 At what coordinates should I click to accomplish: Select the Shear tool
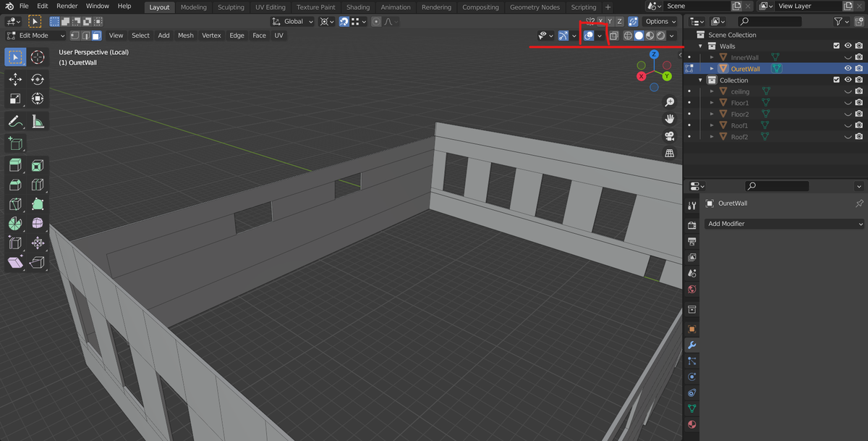(15, 262)
